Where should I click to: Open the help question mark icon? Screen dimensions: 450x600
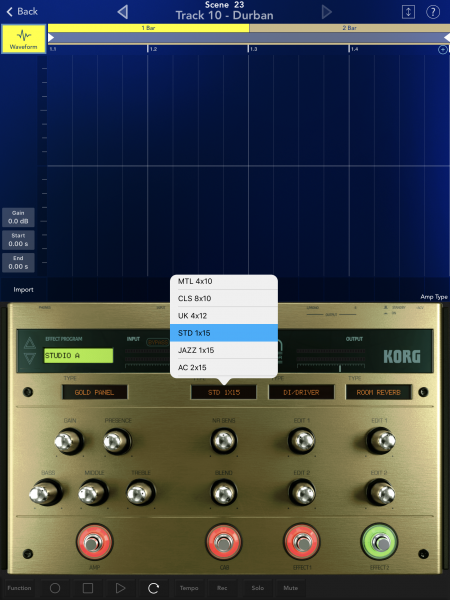(433, 12)
